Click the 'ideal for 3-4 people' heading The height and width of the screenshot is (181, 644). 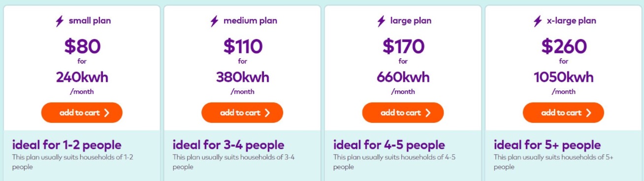(x=228, y=145)
